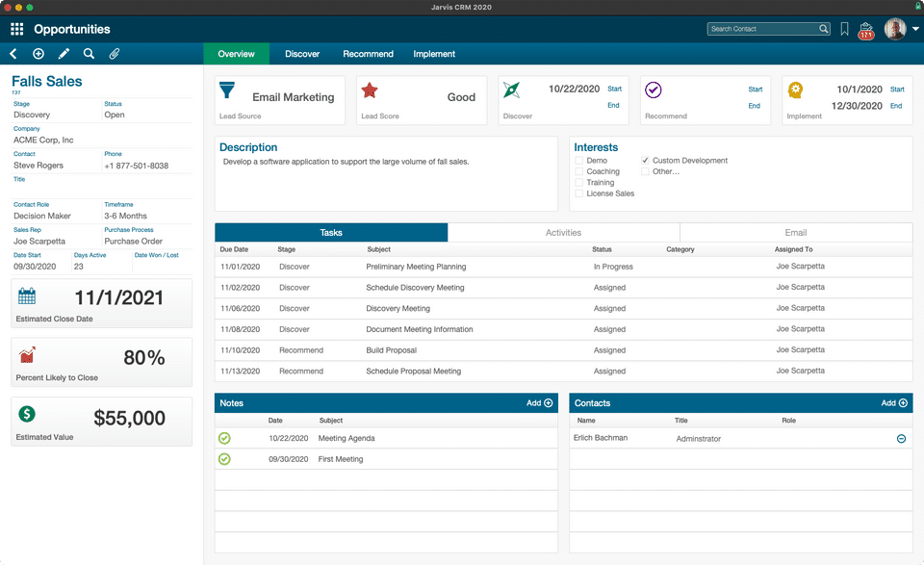The width and height of the screenshot is (924, 565).
Task: Select the Schedule Discovery Meeting task
Action: click(x=563, y=288)
